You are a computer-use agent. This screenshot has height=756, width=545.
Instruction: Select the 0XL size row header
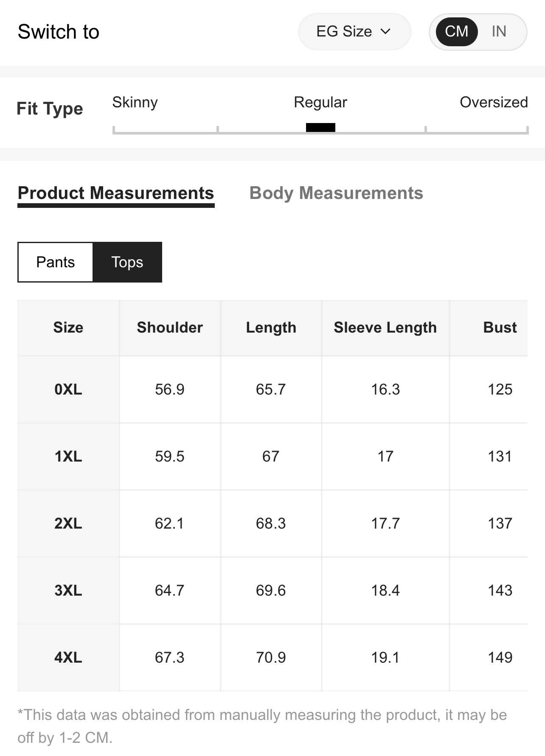coord(68,389)
